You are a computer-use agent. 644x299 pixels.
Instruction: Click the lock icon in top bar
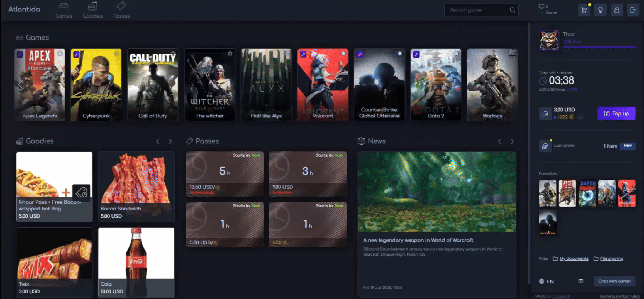(617, 10)
